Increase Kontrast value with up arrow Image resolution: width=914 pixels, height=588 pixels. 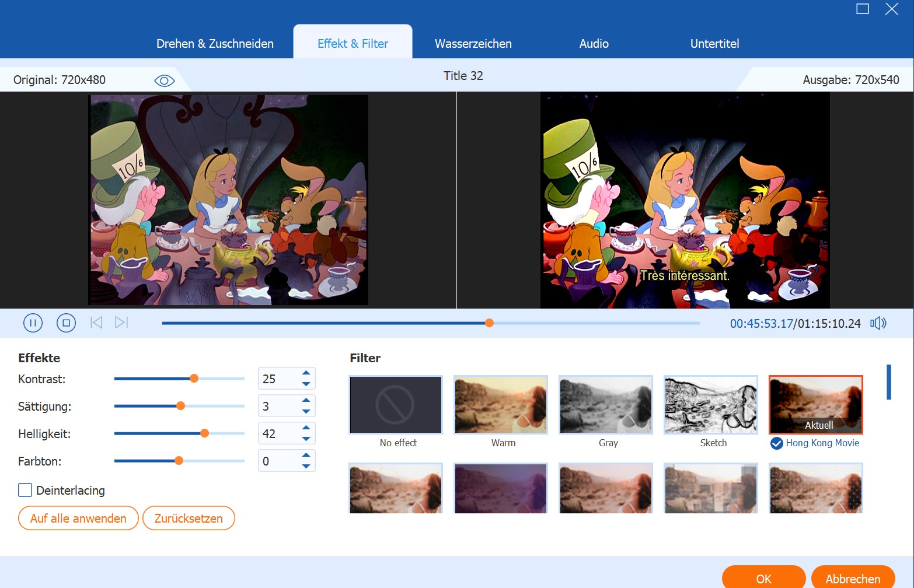tap(306, 373)
